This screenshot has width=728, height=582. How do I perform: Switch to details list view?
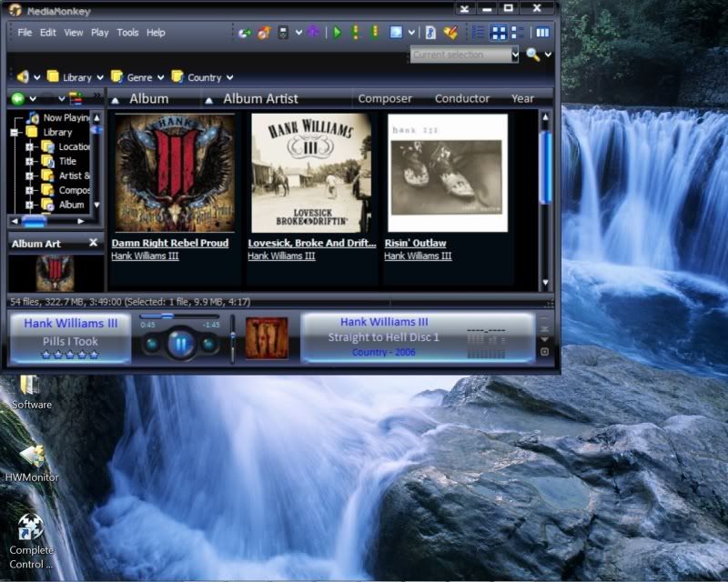478,33
